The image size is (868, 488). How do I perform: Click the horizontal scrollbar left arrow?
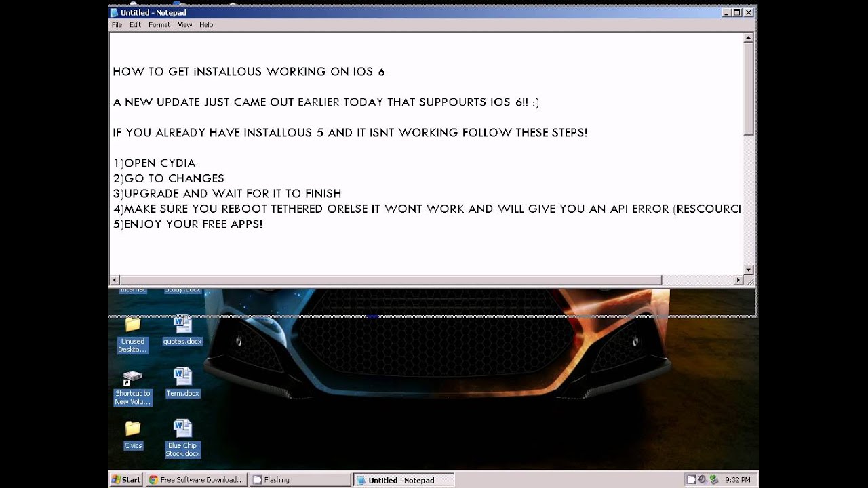coord(115,280)
